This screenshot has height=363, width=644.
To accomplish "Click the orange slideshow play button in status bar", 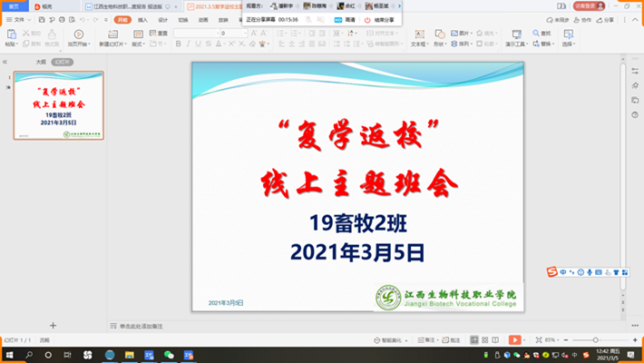I will (x=515, y=339).
